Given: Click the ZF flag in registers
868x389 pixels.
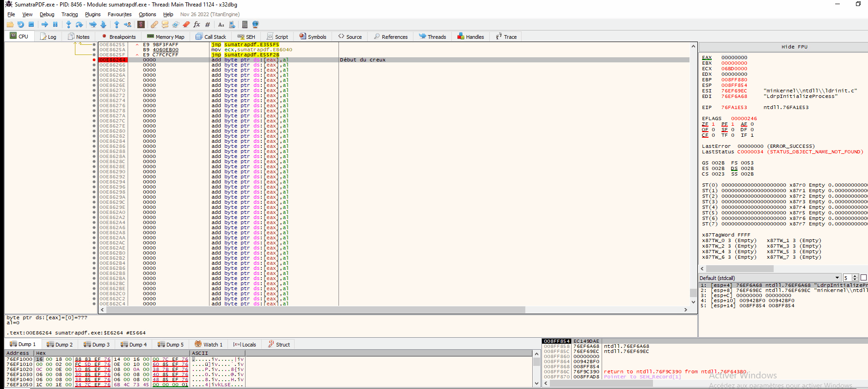Looking at the screenshot, I should 705,124.
